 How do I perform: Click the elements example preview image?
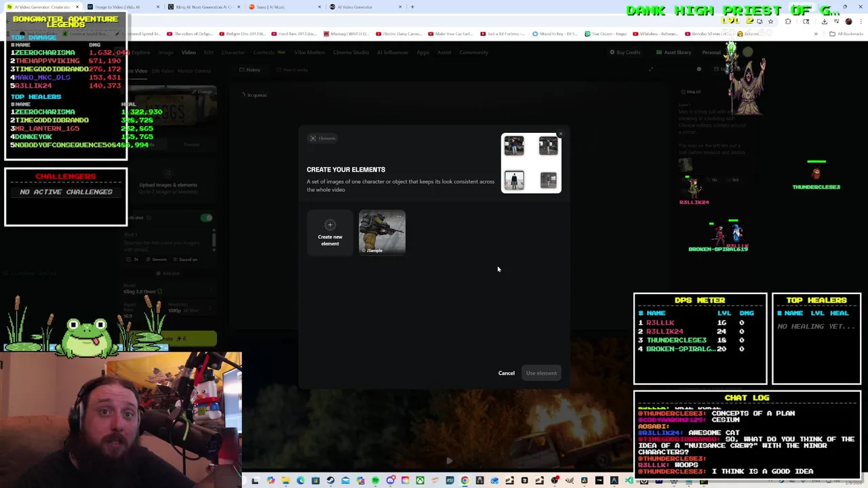pyautogui.click(x=531, y=163)
